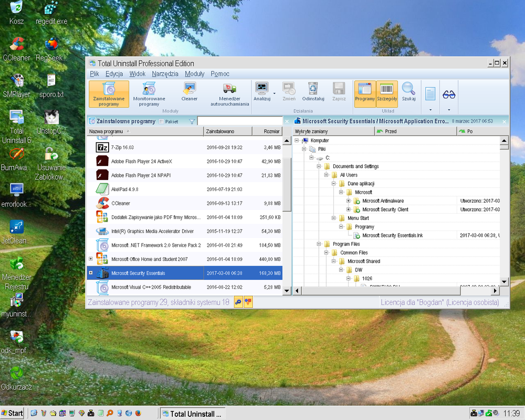Toggle the Pakiet checkbox
This screenshot has height=420, width=525.
pyautogui.click(x=161, y=122)
